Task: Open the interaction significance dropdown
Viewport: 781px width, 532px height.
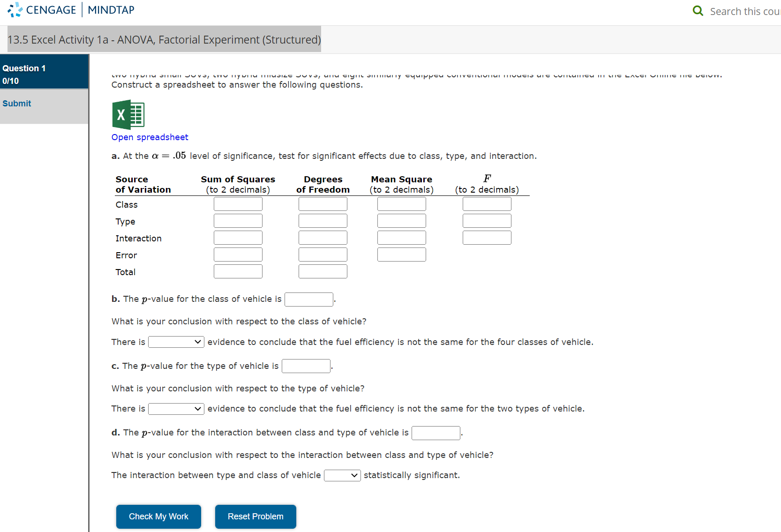Action: 342,475
